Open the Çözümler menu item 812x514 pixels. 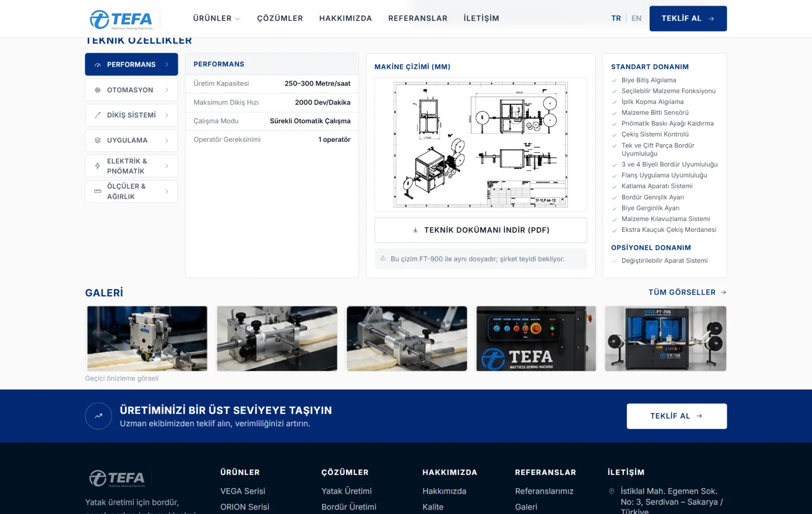280,18
